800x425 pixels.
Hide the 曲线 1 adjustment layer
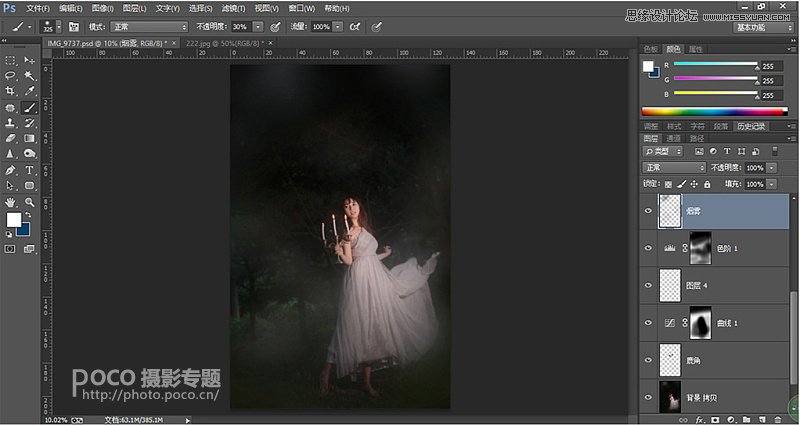[648, 322]
